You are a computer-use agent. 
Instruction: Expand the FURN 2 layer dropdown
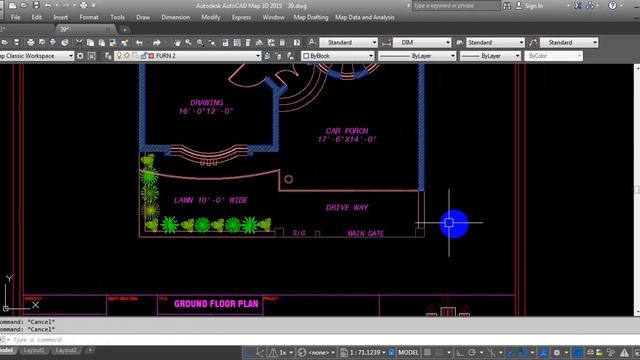(258, 56)
